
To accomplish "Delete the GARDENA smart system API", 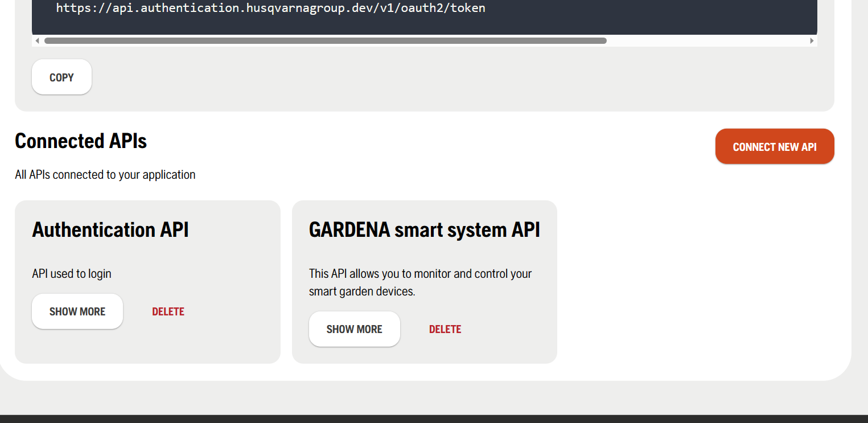I will (445, 329).
